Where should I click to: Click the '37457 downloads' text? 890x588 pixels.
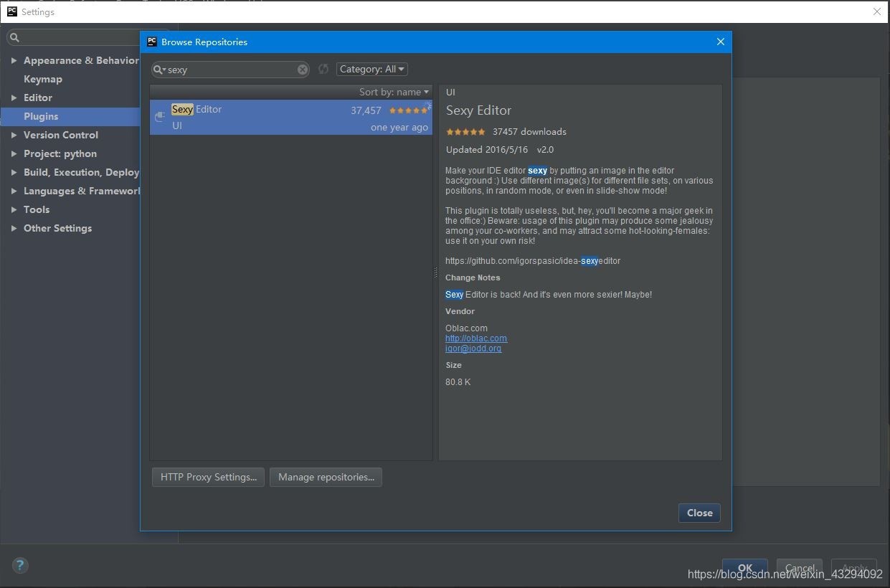pos(529,132)
